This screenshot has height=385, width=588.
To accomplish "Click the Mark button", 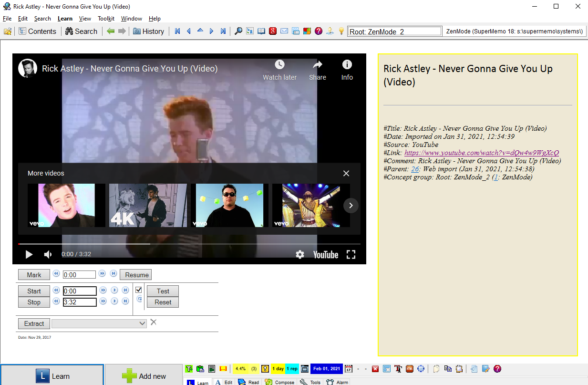I will [x=34, y=275].
